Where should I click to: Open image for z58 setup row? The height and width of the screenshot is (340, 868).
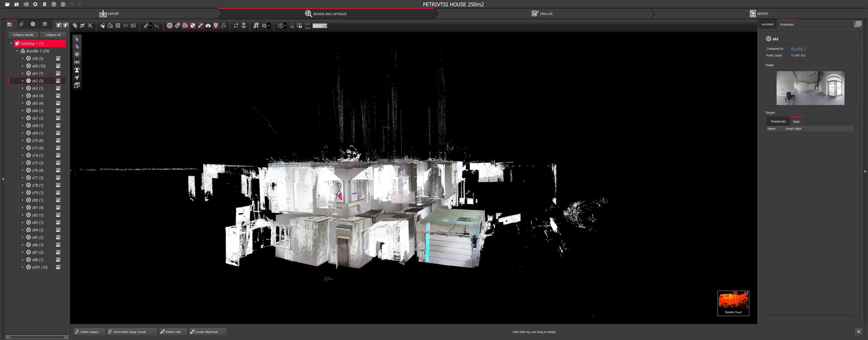click(x=58, y=59)
